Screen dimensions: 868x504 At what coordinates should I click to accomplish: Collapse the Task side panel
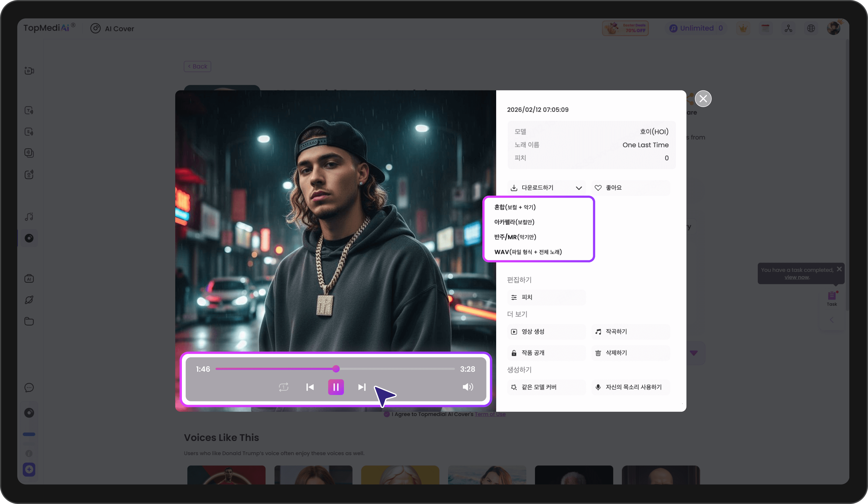[831, 320]
